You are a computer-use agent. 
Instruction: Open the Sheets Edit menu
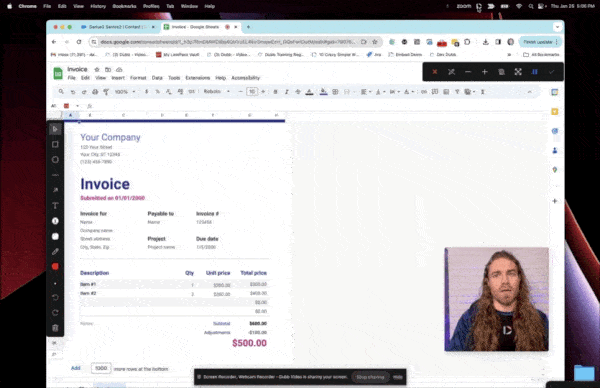tap(85, 78)
